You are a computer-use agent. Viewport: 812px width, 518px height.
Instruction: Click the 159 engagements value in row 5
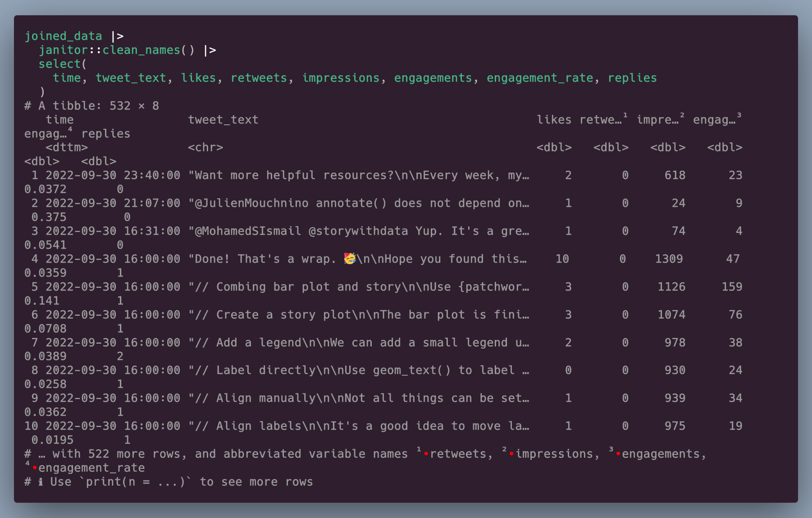pos(732,287)
